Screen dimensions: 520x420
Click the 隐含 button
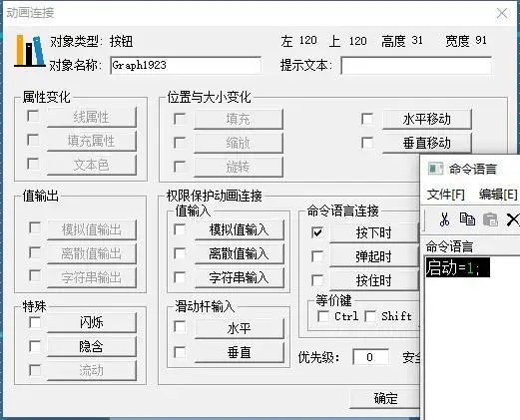(92, 346)
